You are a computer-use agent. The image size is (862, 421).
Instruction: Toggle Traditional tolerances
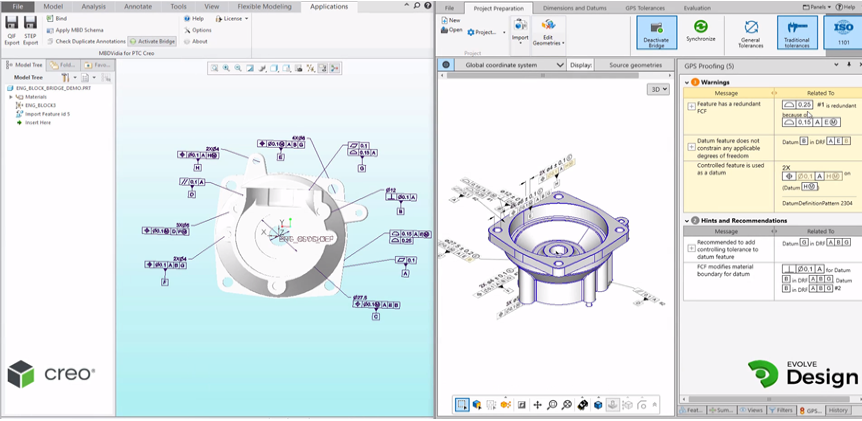[797, 32]
